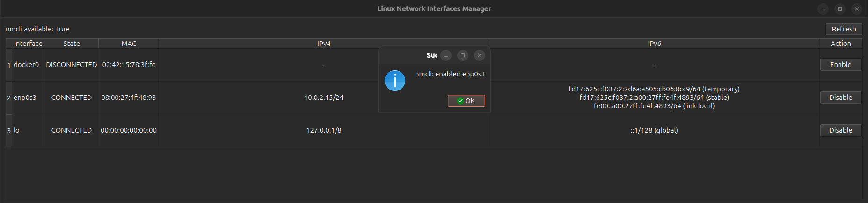Close the success dialog with its X icon
This screenshot has width=868, height=203.
479,55
